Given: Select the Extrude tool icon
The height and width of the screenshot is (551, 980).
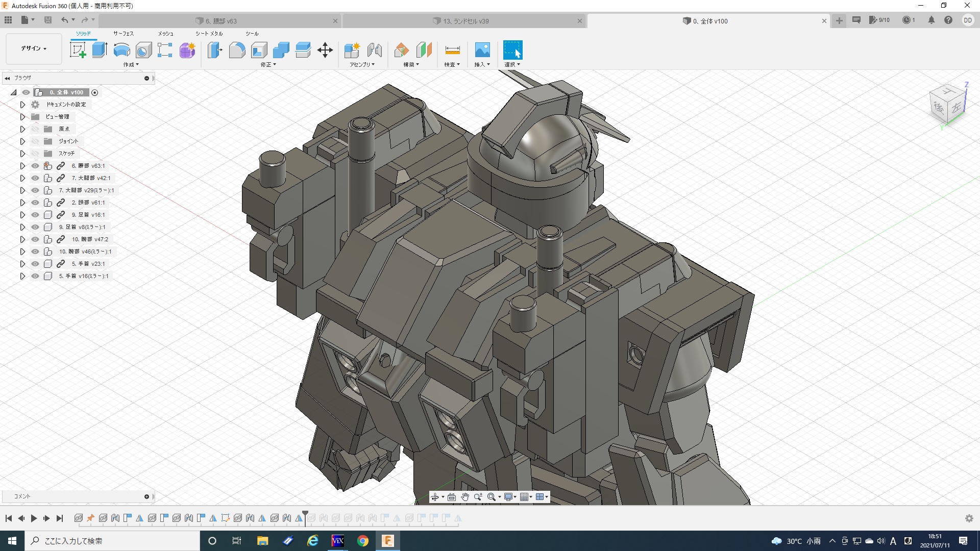Looking at the screenshot, I should tap(100, 50).
